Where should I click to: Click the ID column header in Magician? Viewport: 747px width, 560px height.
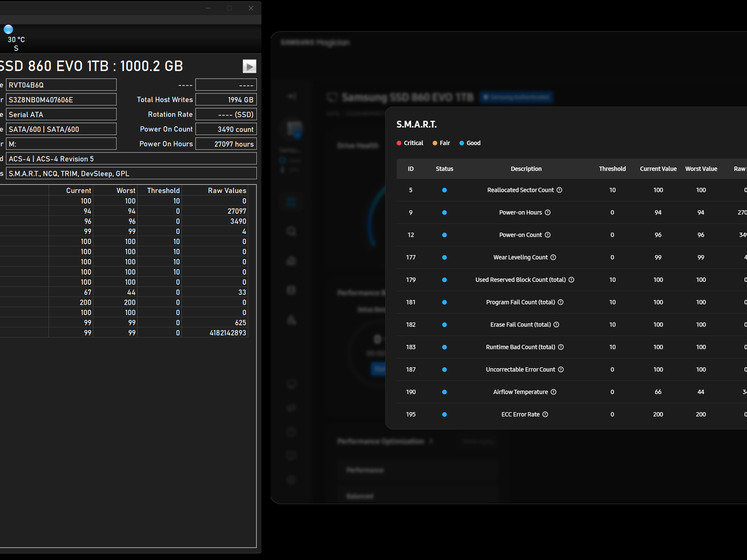tap(411, 169)
